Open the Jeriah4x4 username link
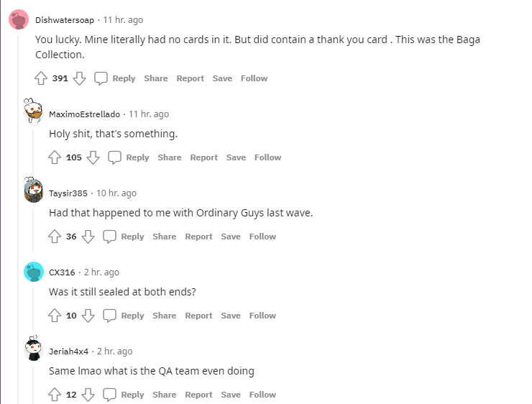Screen dimensions: 532x404 pyautogui.click(x=68, y=352)
